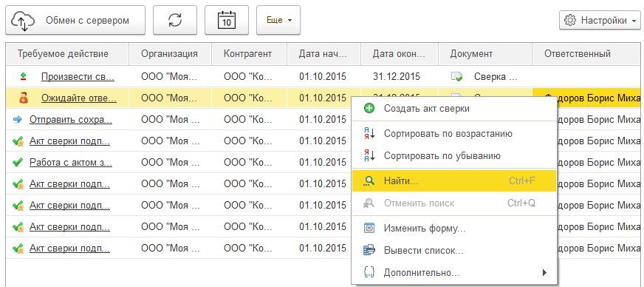Click the Дата окон... column header

pos(400,53)
